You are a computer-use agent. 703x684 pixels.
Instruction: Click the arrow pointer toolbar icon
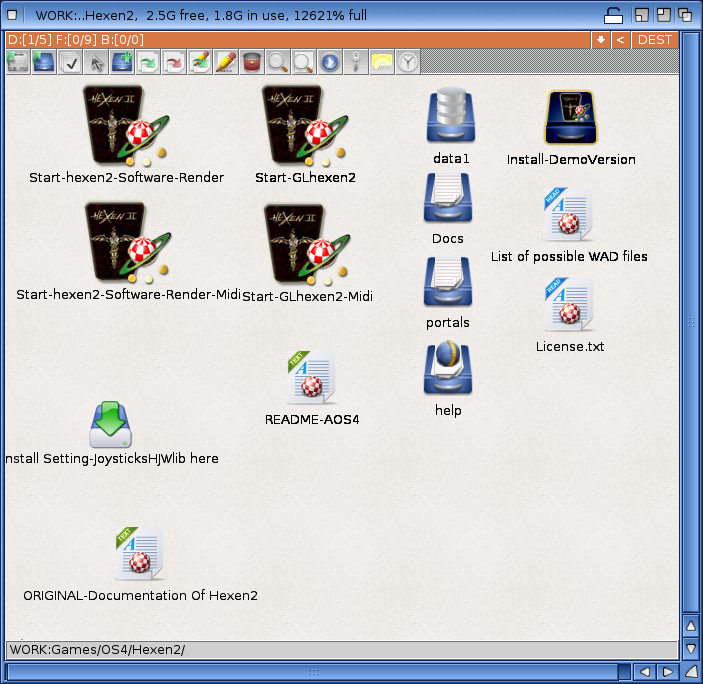pyautogui.click(x=96, y=62)
